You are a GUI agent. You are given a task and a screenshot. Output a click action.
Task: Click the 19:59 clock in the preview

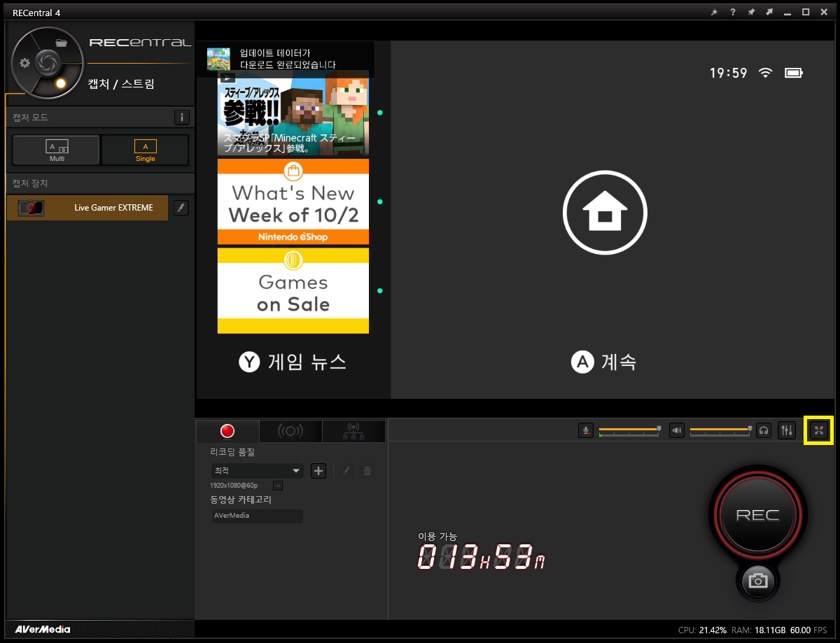(x=729, y=73)
